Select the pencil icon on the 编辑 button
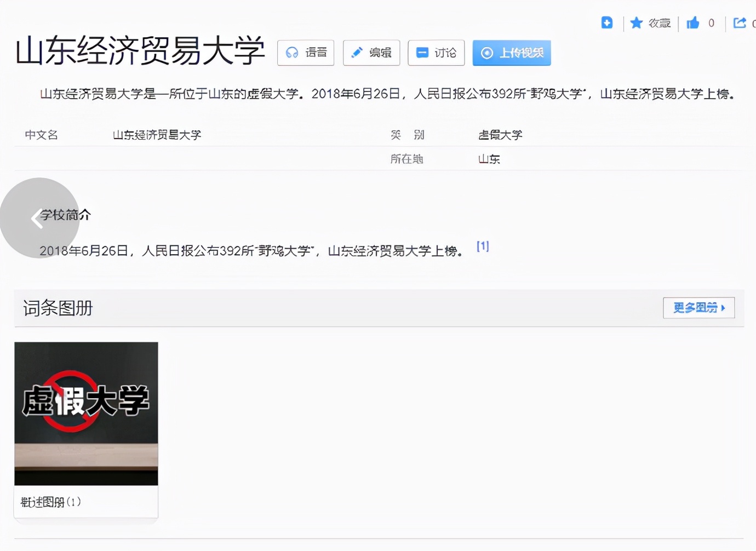This screenshot has width=756, height=551. (x=357, y=53)
